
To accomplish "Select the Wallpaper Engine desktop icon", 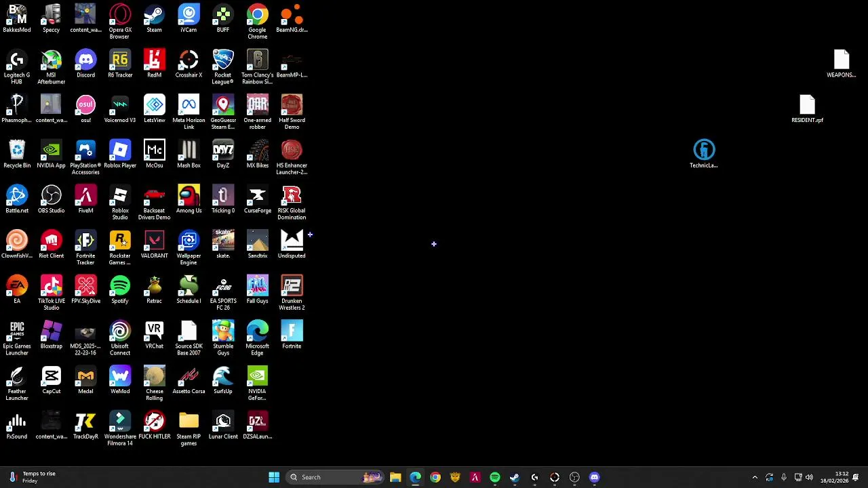I will click(x=189, y=247).
